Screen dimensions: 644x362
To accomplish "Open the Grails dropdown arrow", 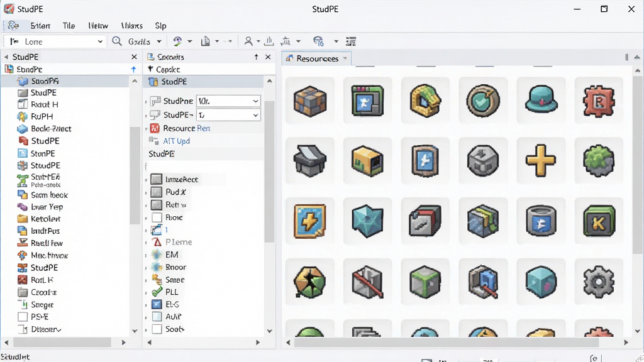I will [159, 41].
